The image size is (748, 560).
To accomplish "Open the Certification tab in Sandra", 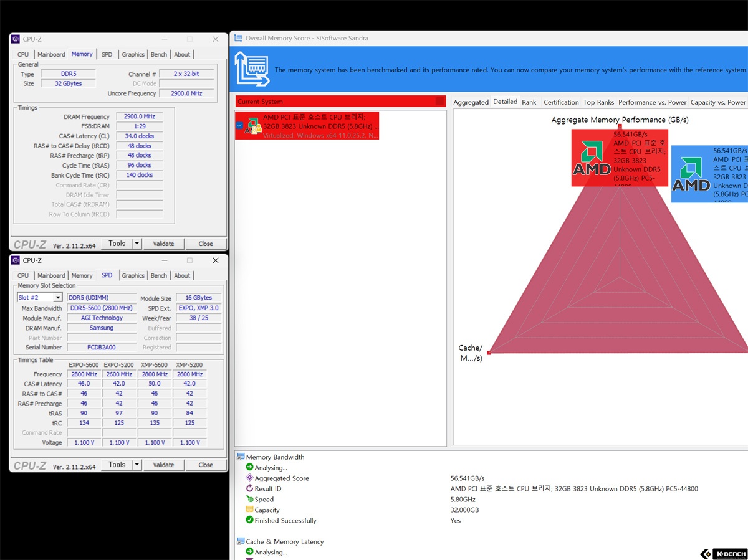I will coord(561,102).
